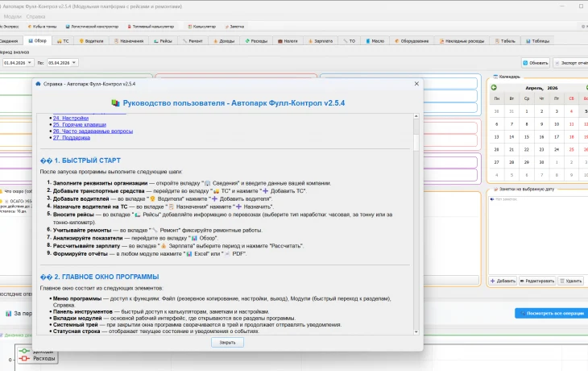Choose date 23 in the calendar
Viewport: 588px width, 371px height.
[541, 149]
